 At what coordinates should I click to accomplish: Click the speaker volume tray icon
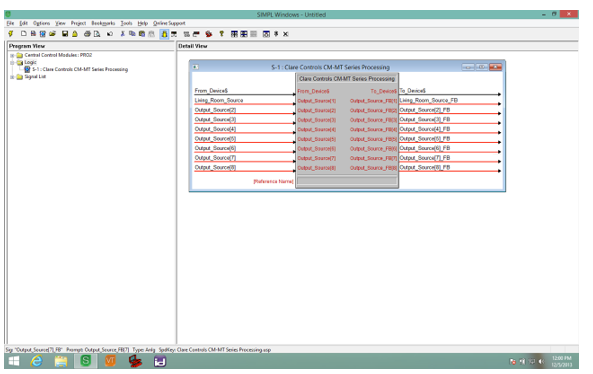point(541,362)
